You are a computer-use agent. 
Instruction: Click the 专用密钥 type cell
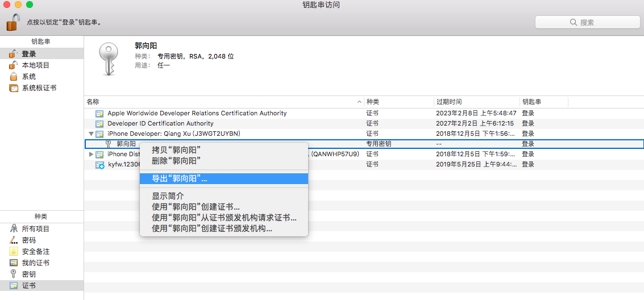[x=378, y=144]
